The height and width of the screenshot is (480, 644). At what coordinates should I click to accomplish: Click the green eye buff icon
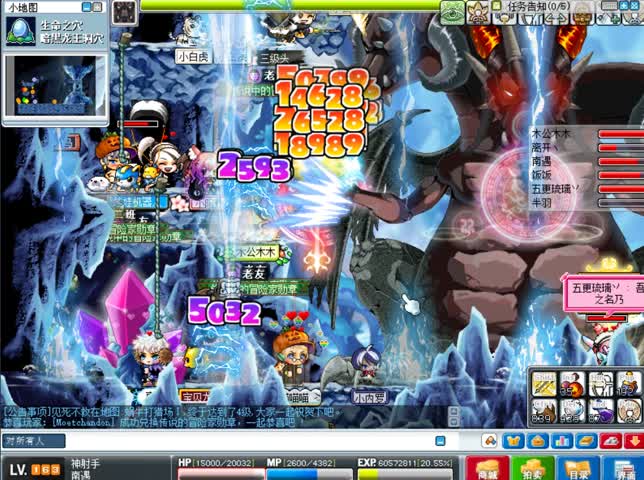tap(452, 13)
